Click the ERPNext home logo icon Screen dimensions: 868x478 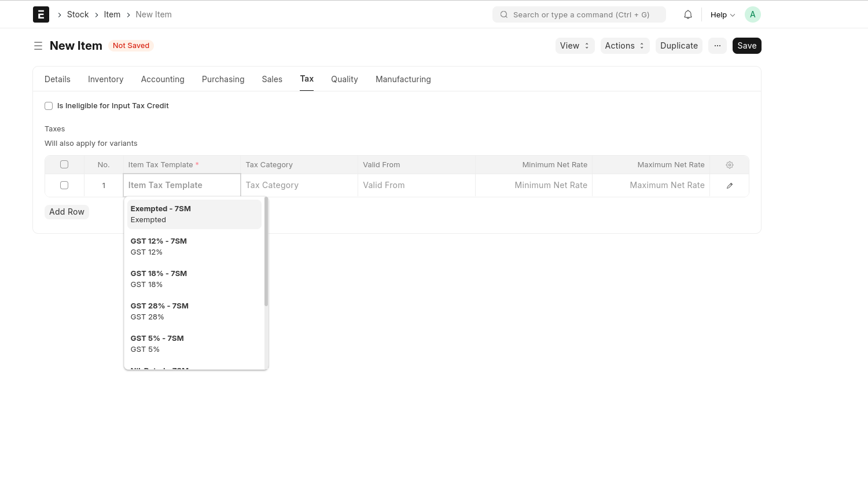[41, 14]
